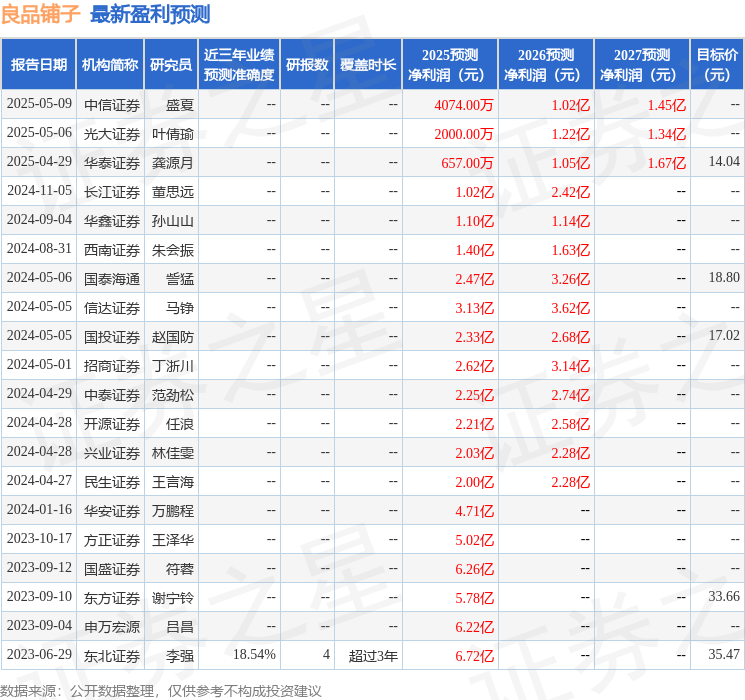This screenshot has height=700, width=745.
Task: Click the 华安证券 institution cell
Action: [112, 511]
